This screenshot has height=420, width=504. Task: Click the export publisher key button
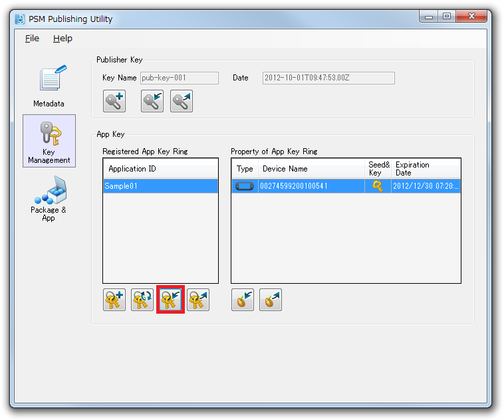point(182,101)
